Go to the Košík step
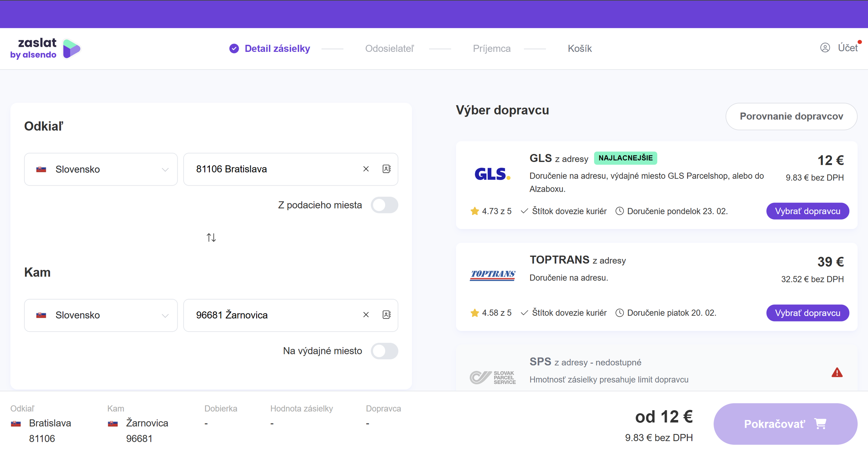 (x=580, y=49)
